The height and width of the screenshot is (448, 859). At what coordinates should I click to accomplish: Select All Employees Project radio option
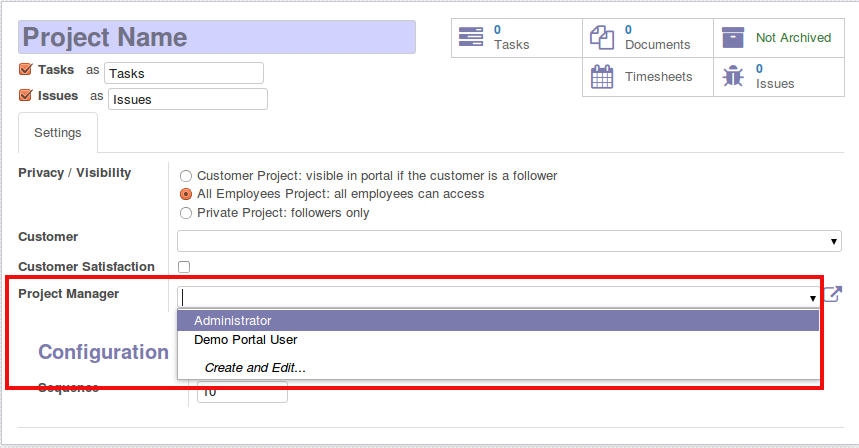pos(186,194)
